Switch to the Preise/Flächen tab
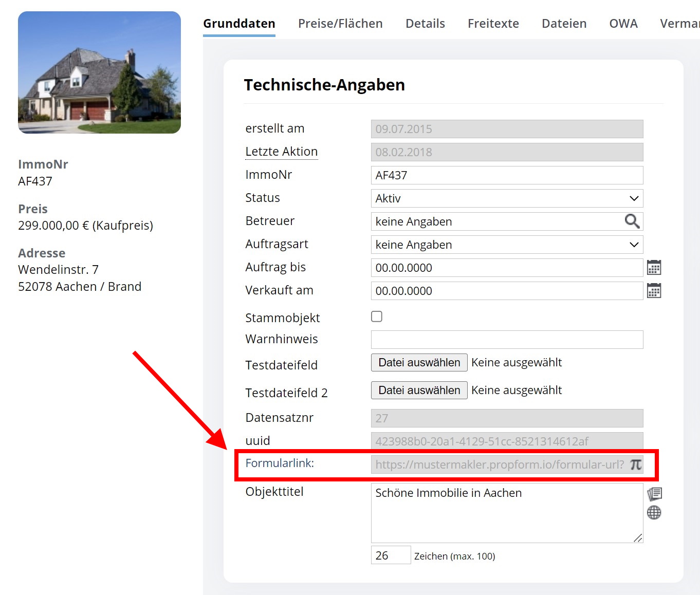Viewport: 700px width, 595px height. pyautogui.click(x=340, y=24)
